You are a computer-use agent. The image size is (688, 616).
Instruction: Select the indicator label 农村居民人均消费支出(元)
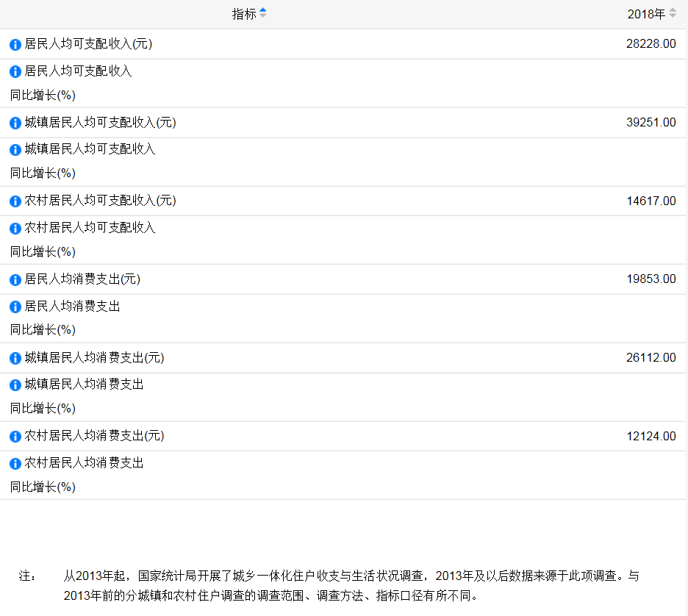96,436
